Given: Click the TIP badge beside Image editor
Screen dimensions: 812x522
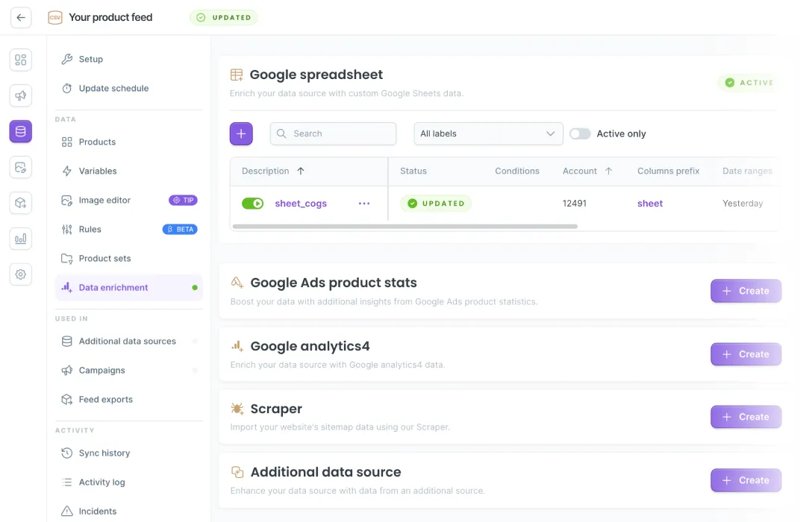Looking at the screenshot, I should (x=184, y=200).
